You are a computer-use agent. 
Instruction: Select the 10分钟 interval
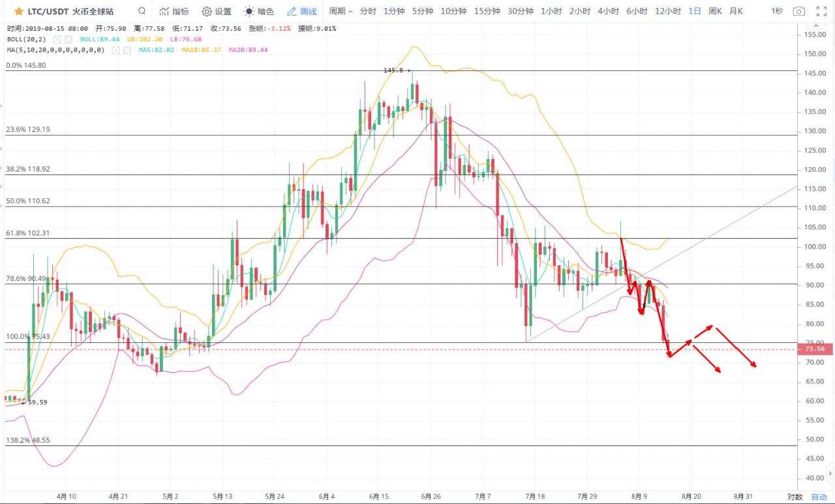(453, 11)
